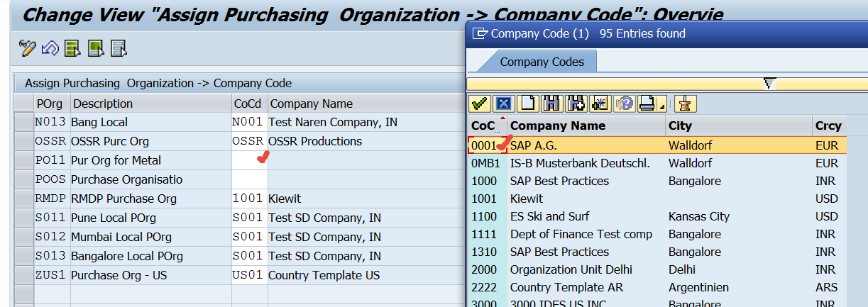Click the Personal Value List stamp icon
Viewport: 868px width, 307px height.
coord(685,104)
